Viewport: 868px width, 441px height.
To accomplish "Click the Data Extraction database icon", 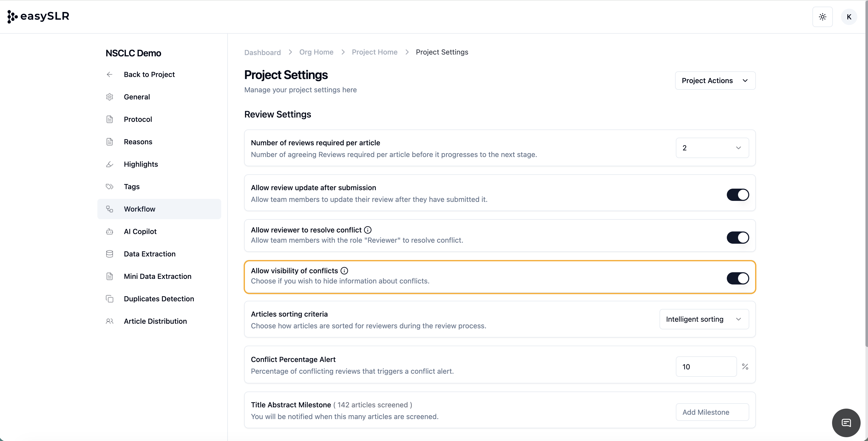I will click(110, 254).
